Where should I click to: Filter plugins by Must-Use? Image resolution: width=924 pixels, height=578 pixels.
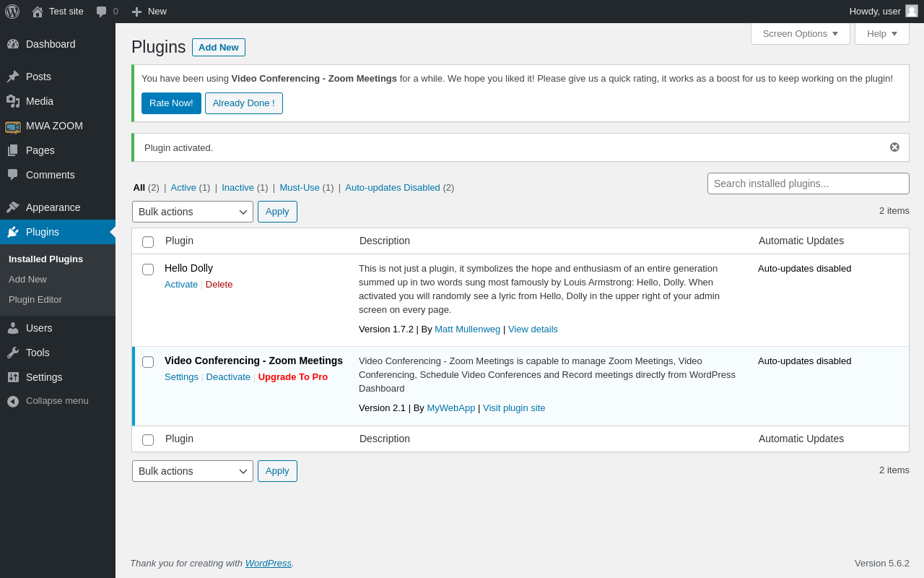[300, 188]
